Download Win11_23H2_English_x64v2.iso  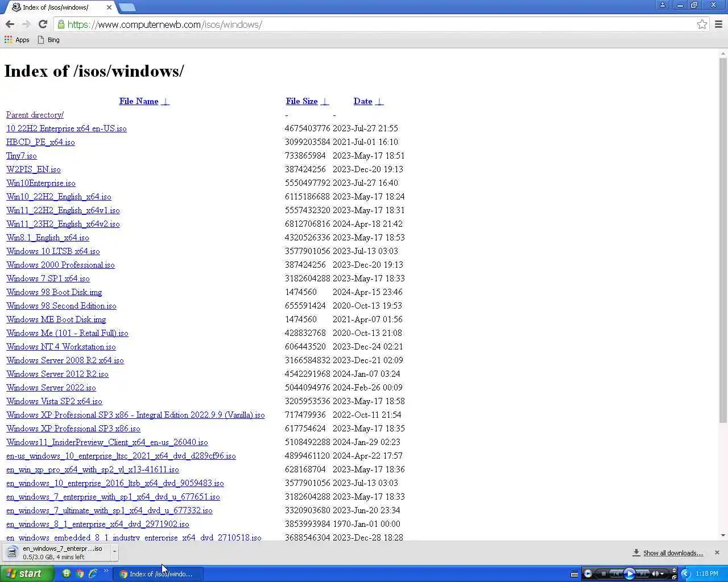point(63,224)
